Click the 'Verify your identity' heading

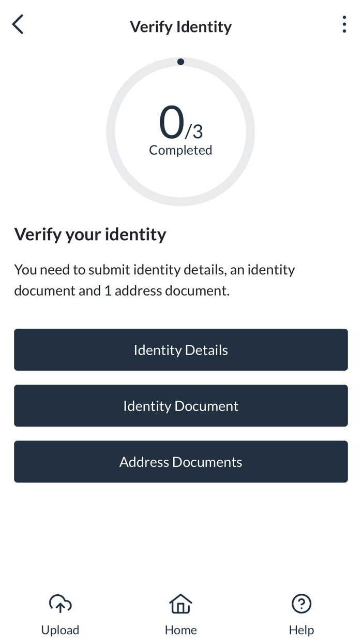click(x=90, y=235)
